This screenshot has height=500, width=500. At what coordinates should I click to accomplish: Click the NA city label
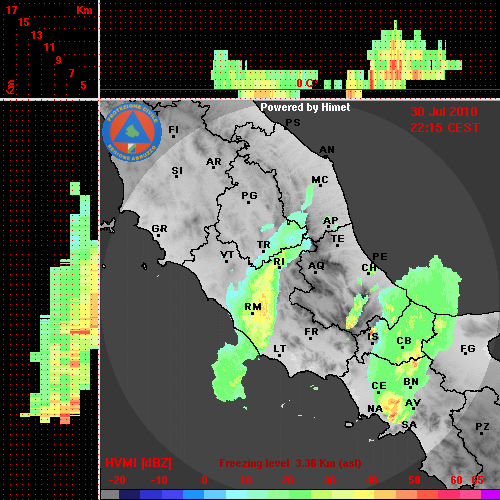click(x=375, y=408)
